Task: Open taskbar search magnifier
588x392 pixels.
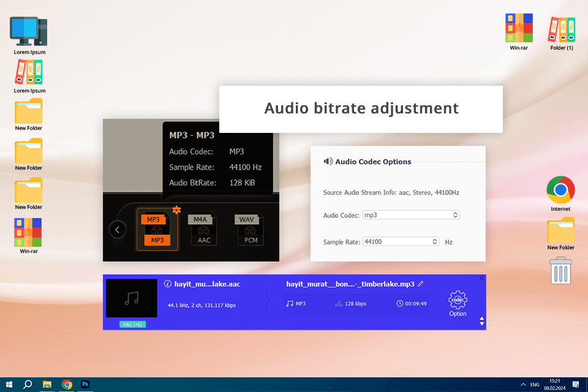Action: [28, 385]
